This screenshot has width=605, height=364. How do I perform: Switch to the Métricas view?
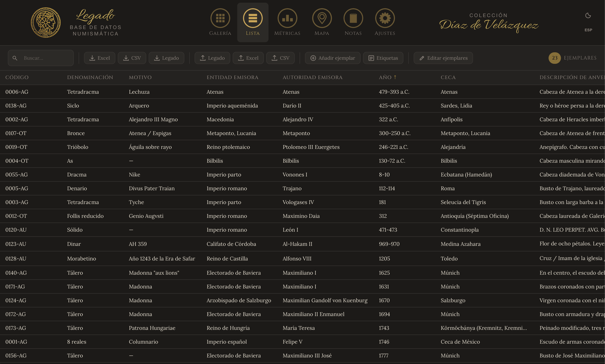(x=287, y=22)
